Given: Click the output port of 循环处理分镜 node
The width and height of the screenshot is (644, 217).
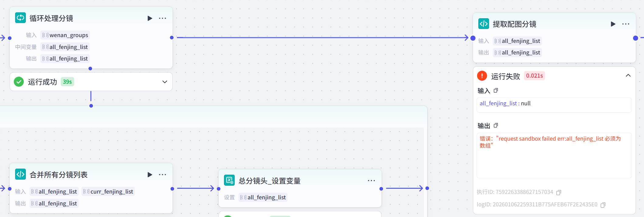Looking at the screenshot, I should click(x=172, y=38).
